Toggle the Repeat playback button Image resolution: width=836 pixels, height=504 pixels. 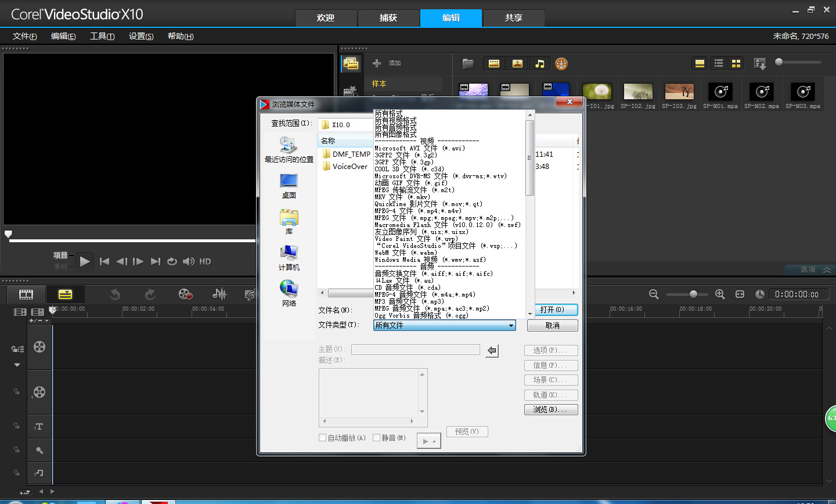pyautogui.click(x=172, y=261)
